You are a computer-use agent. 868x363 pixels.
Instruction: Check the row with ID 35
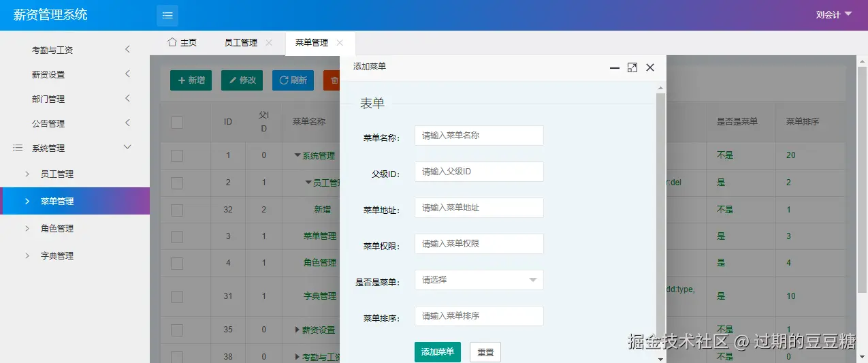pyautogui.click(x=177, y=330)
